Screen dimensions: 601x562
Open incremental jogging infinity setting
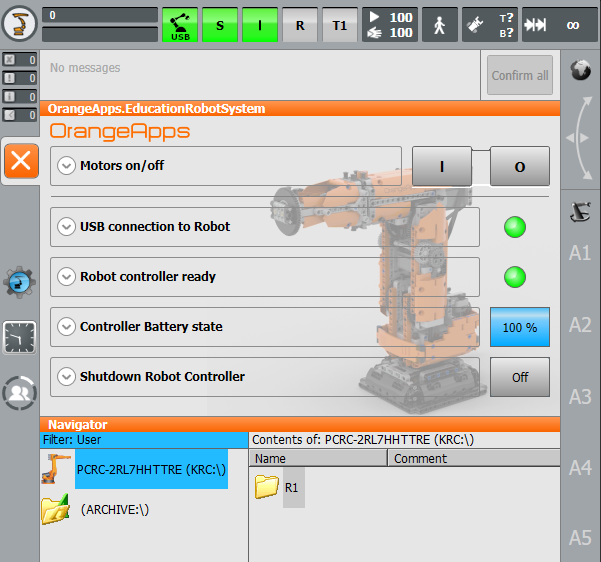(x=560, y=25)
